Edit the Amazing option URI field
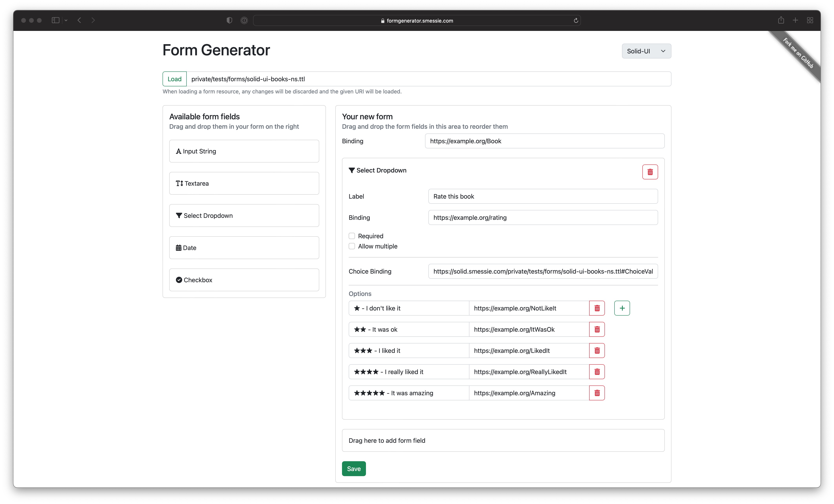 (x=529, y=393)
